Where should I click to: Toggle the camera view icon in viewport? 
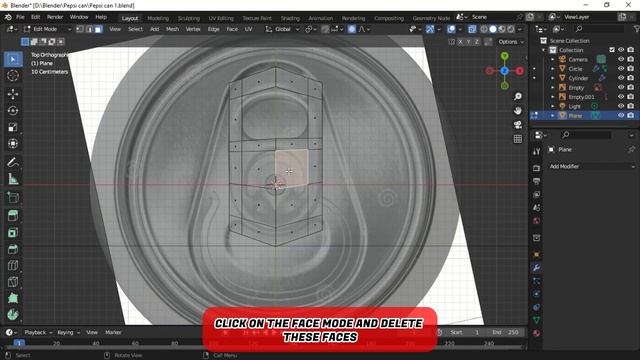[x=518, y=125]
